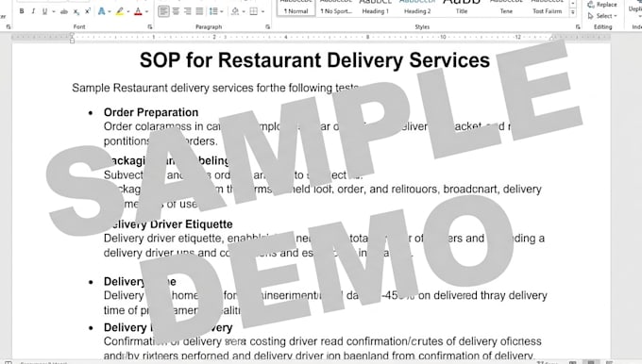The image size is (642, 364).
Task: Open the Select dropdown in Editing
Action: pyautogui.click(x=602, y=16)
